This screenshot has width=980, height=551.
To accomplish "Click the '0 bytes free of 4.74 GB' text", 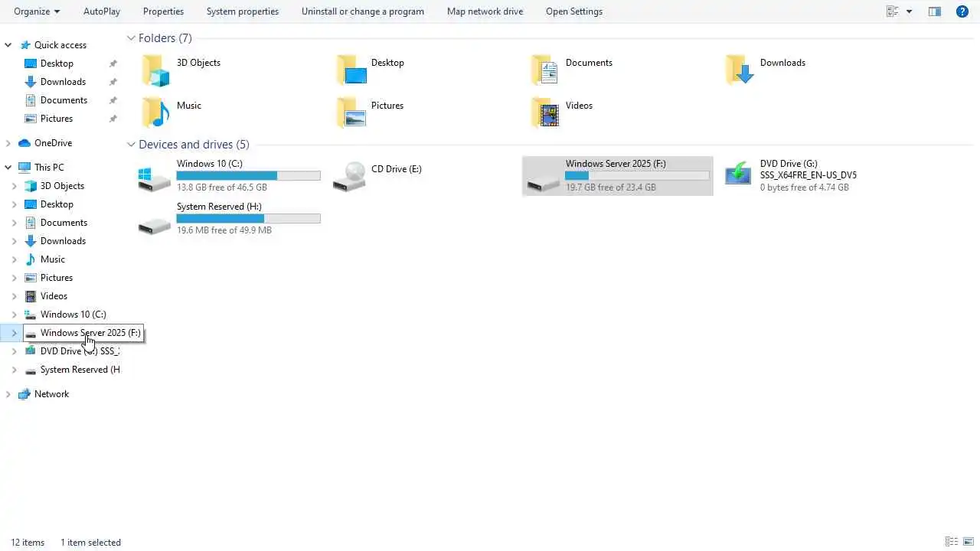I will [x=805, y=187].
